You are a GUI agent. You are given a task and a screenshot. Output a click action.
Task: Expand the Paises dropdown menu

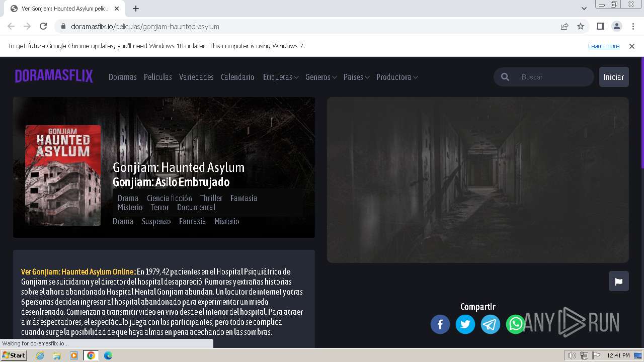[x=357, y=77]
